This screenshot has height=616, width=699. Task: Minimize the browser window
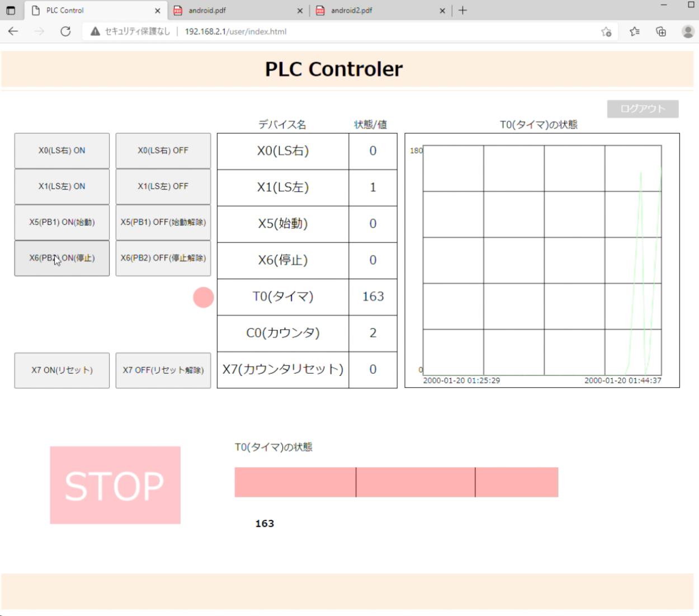pyautogui.click(x=664, y=5)
